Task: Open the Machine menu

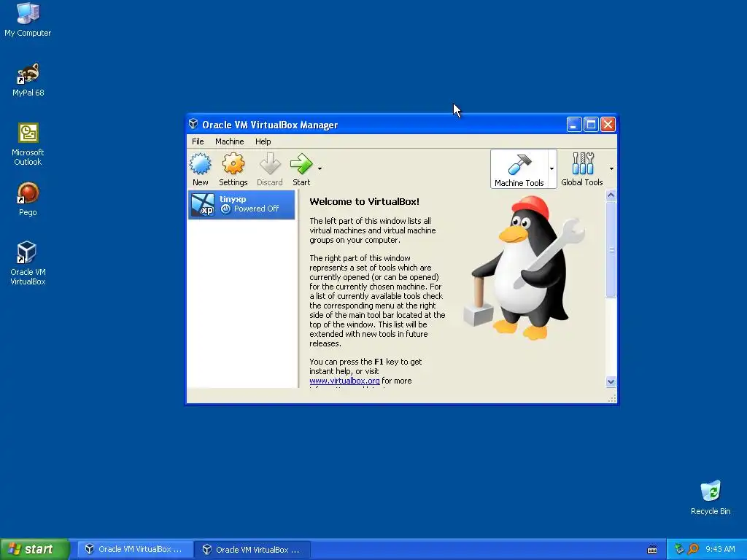Action: coord(229,141)
